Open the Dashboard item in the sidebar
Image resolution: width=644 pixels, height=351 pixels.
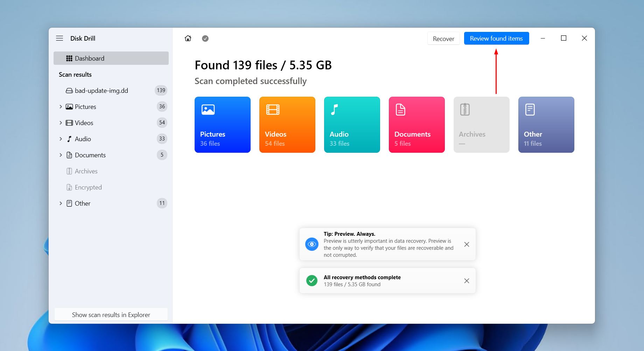(111, 58)
